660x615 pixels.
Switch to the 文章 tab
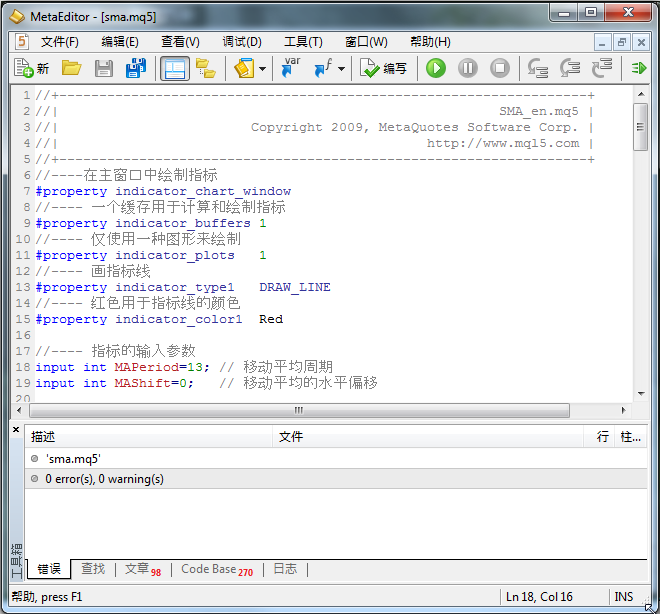[x=143, y=569]
